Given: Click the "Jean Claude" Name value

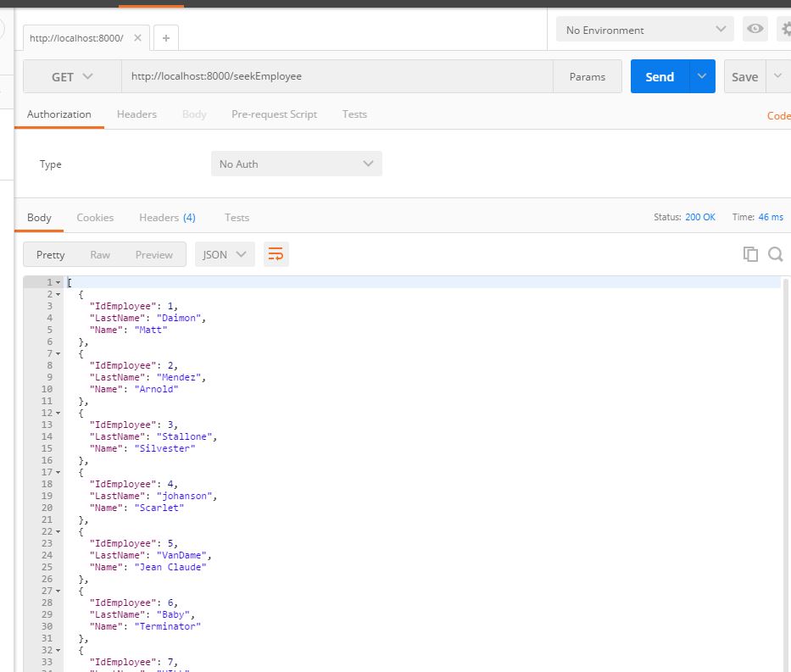Looking at the screenshot, I should coord(170,567).
